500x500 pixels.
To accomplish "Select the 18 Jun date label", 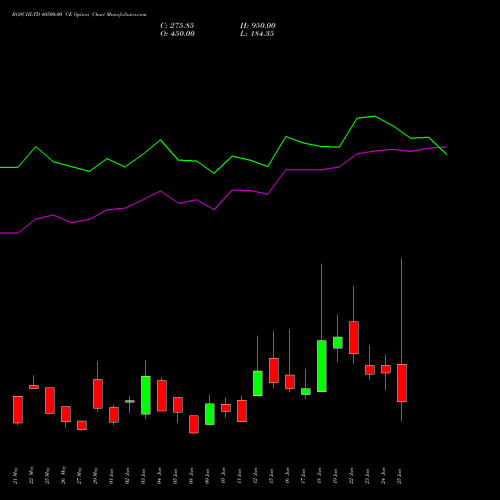I will [x=320, y=476].
